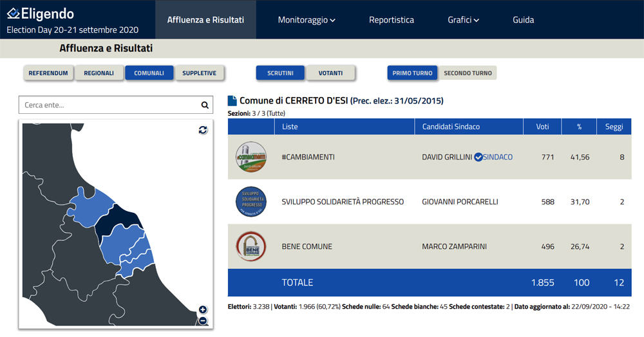Click Sviluppo Solidarietà Progresso list logo
Image resolution: width=644 pixels, height=337 pixels.
251,202
